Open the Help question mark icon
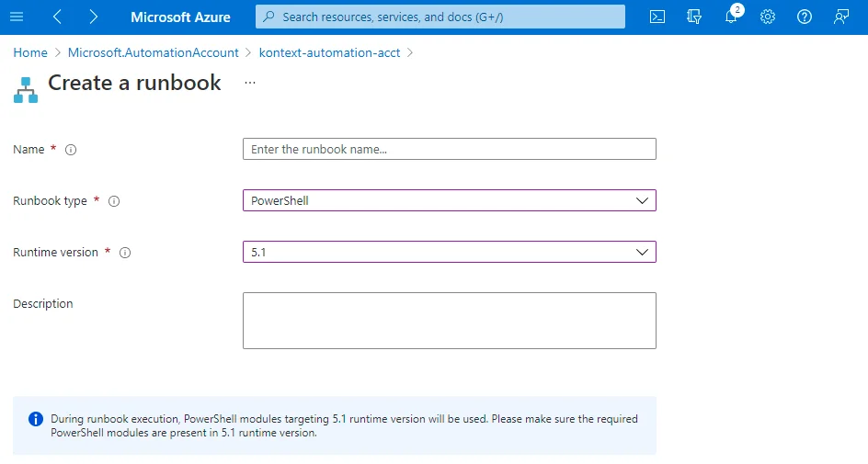This screenshot has height=464, width=868. click(x=805, y=17)
